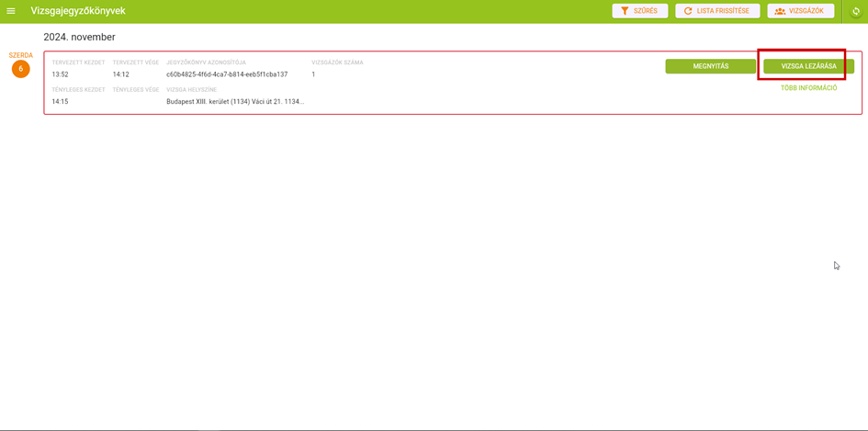Click the Budapest XIII. kerület exam location
The height and width of the screenshot is (431, 868).
235,102
